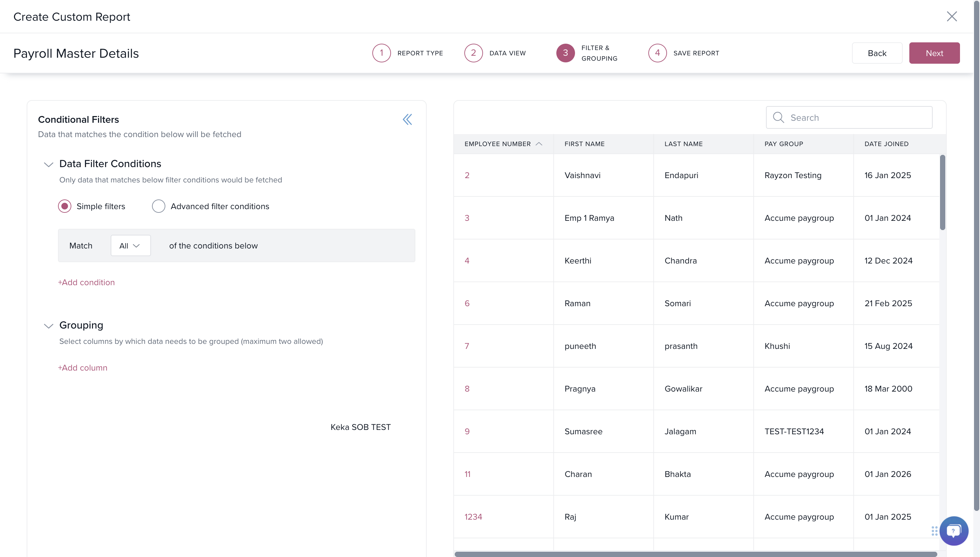Click the +Add condition link
This screenshot has height=557, width=980.
click(86, 282)
